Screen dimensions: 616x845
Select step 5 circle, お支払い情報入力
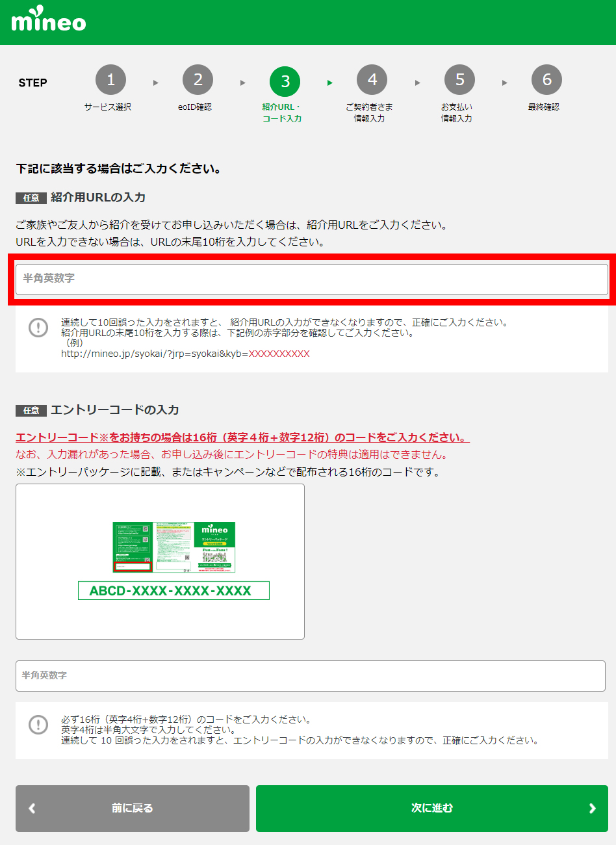click(459, 81)
